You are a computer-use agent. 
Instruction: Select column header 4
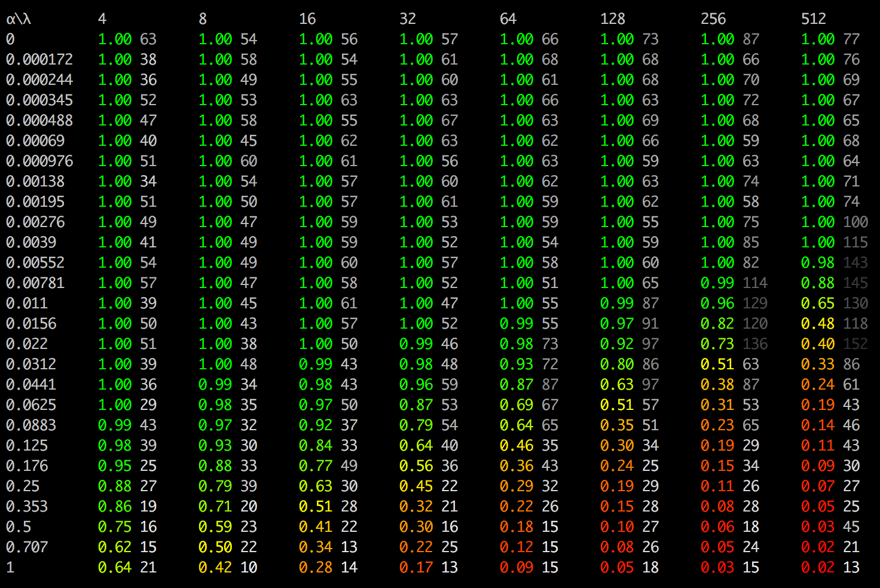pos(102,19)
